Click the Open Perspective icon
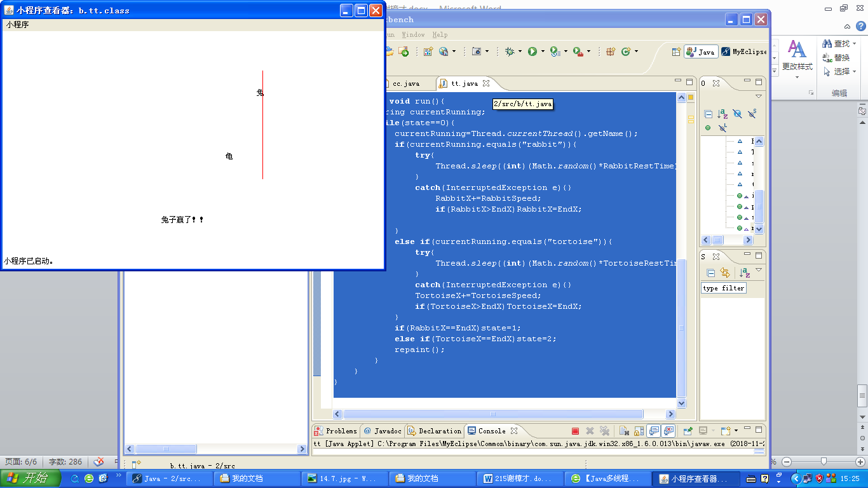 click(677, 51)
